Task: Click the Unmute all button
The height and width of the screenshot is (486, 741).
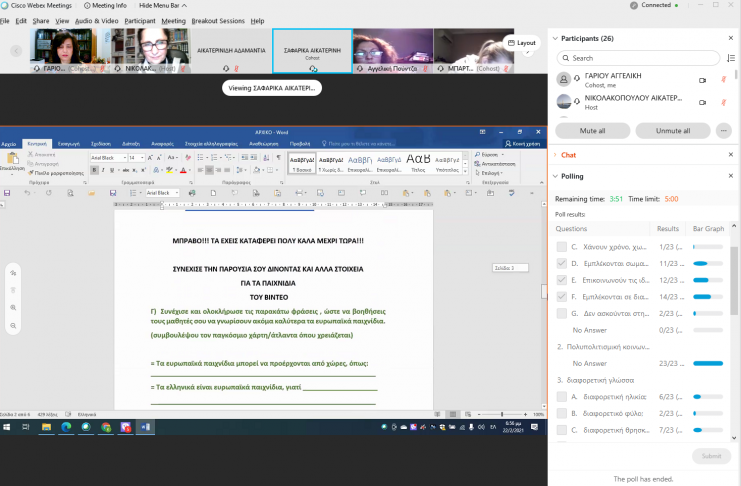Action: tap(673, 130)
